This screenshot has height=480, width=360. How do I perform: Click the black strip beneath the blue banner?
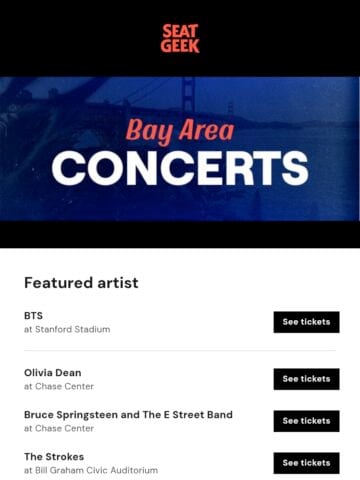[x=180, y=234]
